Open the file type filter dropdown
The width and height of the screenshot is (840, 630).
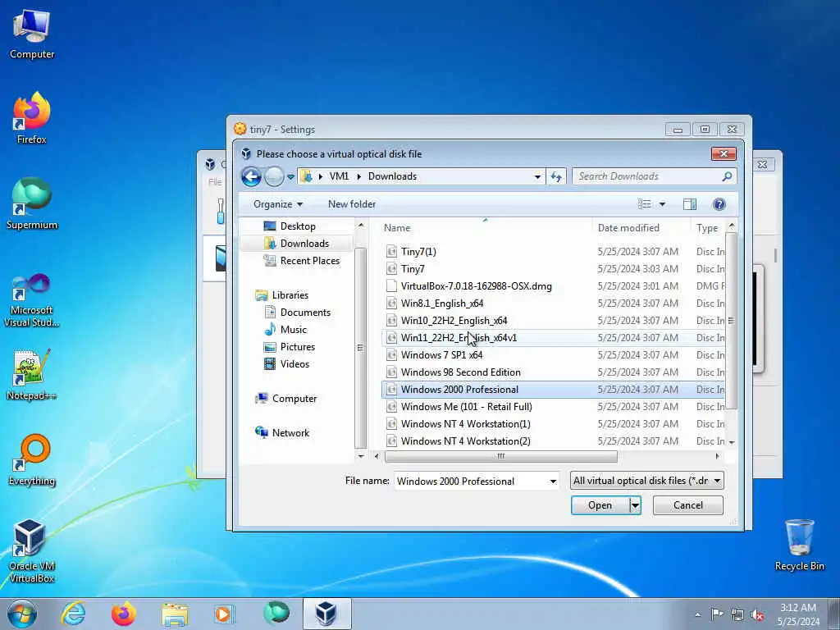pyautogui.click(x=647, y=481)
